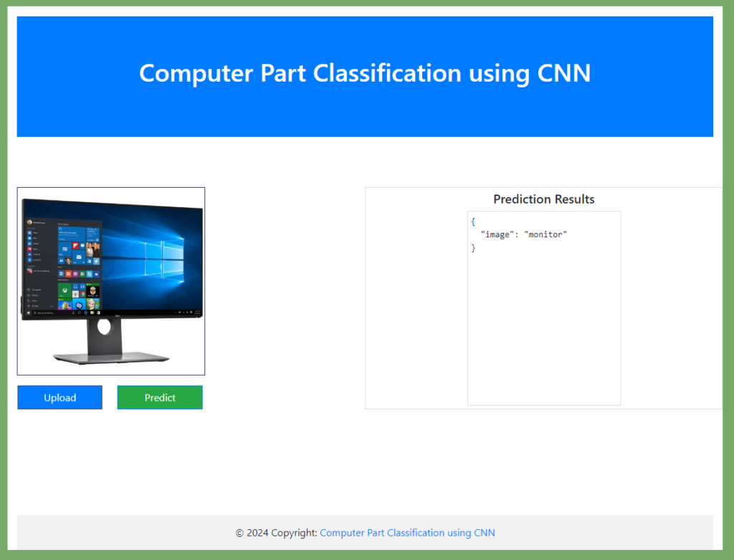Click the closing curly brace of the result

pyautogui.click(x=473, y=248)
